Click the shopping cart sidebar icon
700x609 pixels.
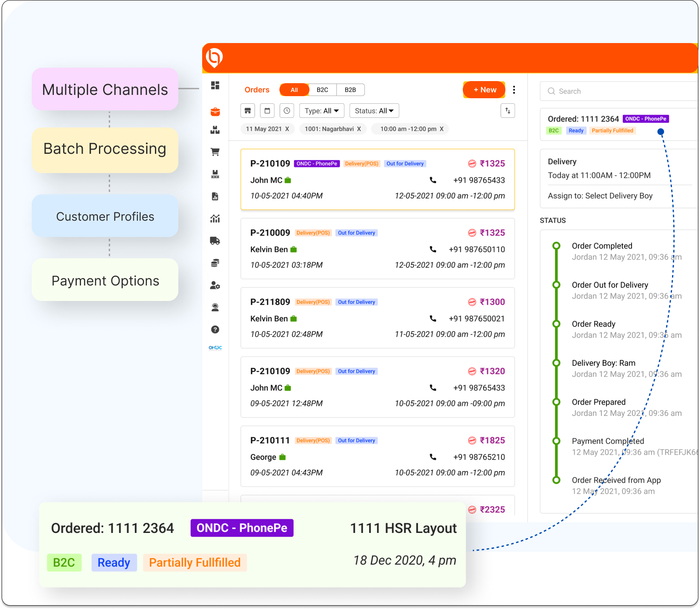pyautogui.click(x=215, y=152)
